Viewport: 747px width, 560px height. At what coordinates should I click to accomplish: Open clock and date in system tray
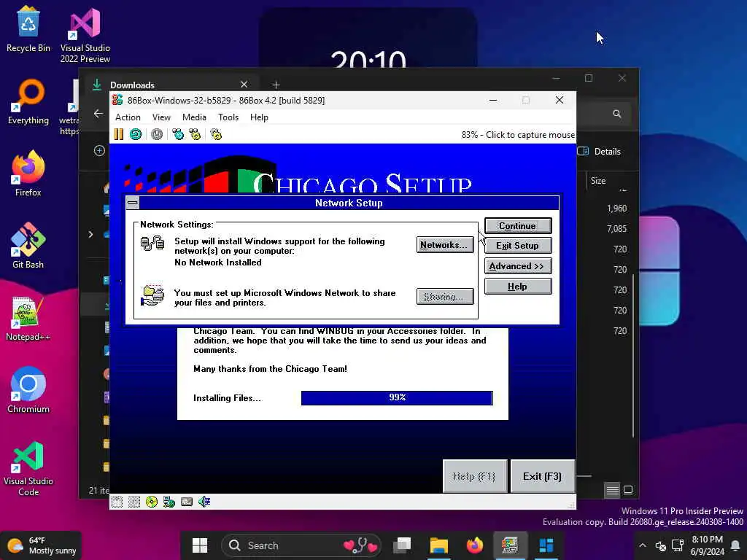pyautogui.click(x=707, y=545)
